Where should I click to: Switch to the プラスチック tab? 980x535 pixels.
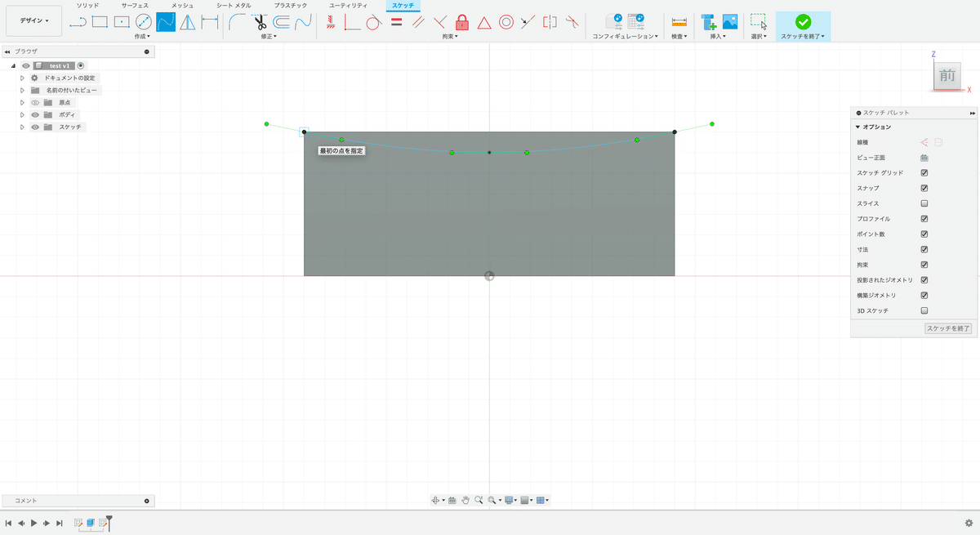(291, 6)
